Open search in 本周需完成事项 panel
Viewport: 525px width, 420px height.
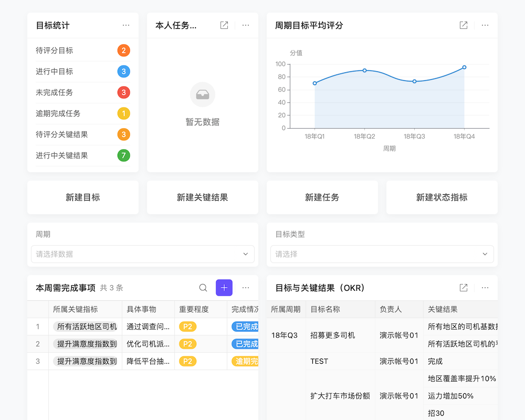click(x=203, y=288)
